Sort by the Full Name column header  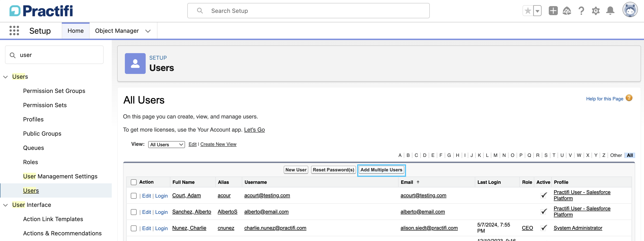point(183,182)
